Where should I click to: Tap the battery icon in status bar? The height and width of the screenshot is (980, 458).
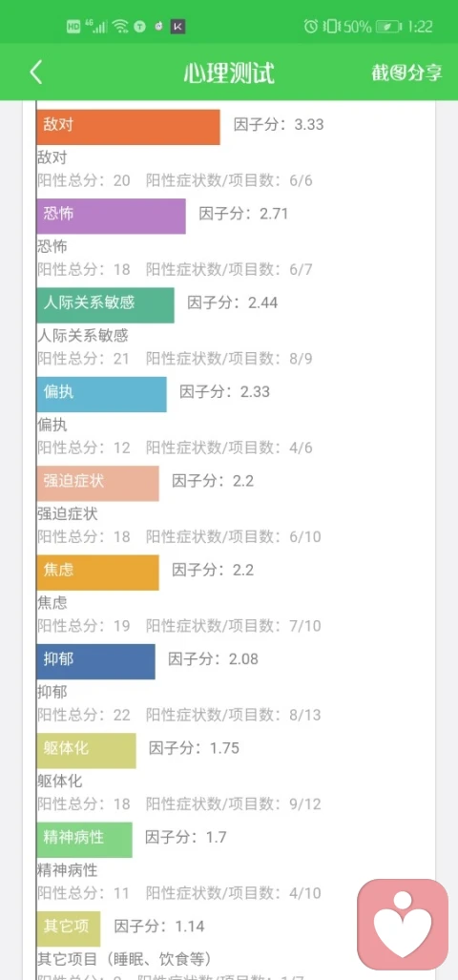point(388,27)
